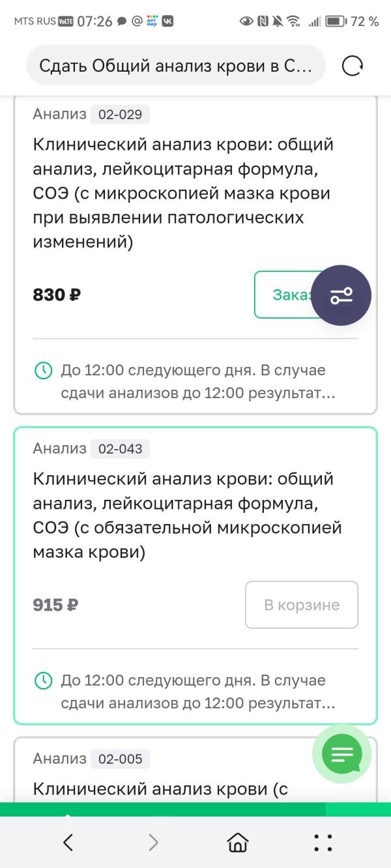Select the 02-029 analysis code badge
This screenshot has height=868, width=391.
120,115
